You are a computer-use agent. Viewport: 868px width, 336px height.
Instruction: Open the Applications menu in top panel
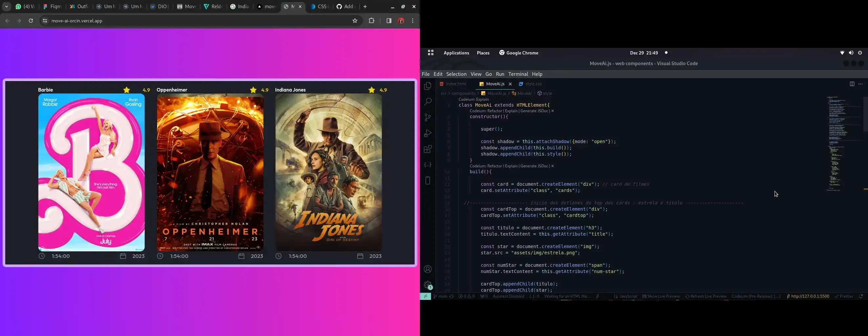click(x=456, y=53)
